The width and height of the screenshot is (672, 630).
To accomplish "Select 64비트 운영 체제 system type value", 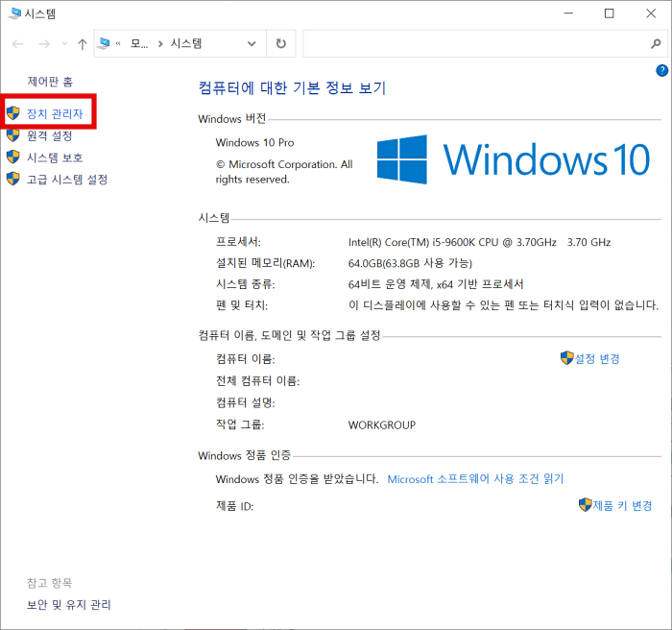I will [x=436, y=284].
